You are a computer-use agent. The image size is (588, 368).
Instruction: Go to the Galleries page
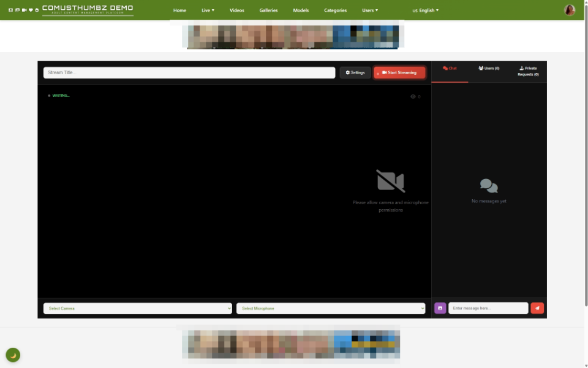click(268, 10)
